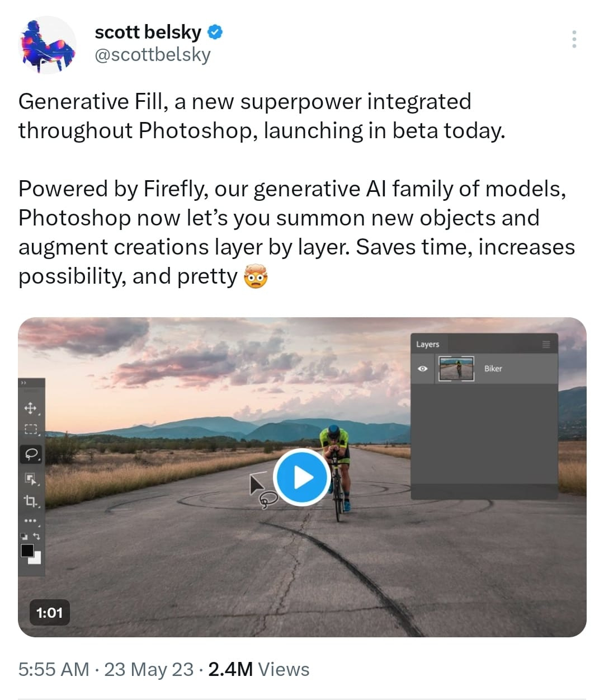Swap foreground and background colors arrow
Image resolution: width=604 pixels, height=700 pixels.
click(37, 536)
